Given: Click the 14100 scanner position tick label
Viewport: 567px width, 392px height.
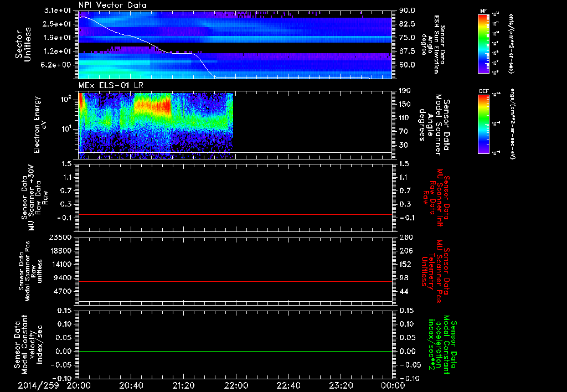Looking at the screenshot, I should tap(62, 264).
